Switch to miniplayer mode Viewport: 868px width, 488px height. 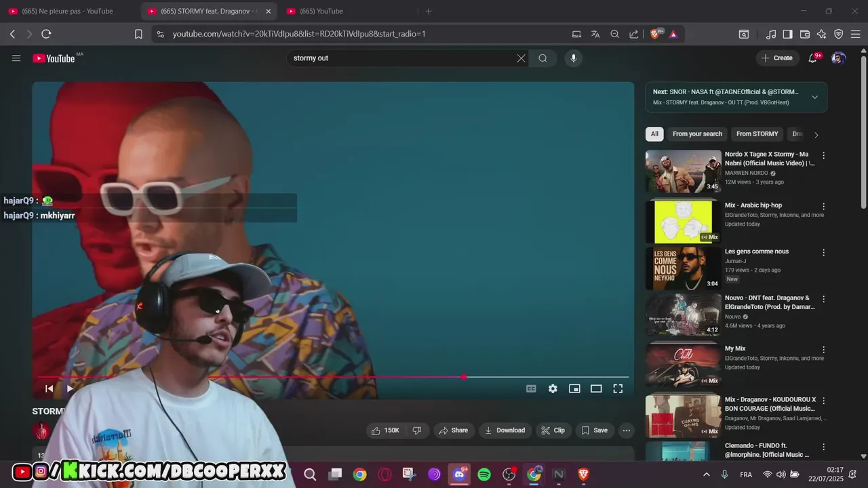click(x=574, y=388)
